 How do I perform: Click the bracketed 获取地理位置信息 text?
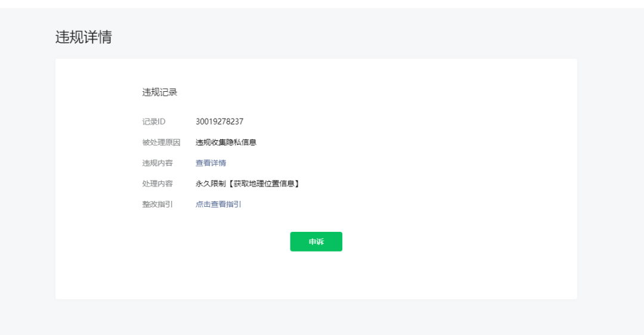tap(262, 184)
